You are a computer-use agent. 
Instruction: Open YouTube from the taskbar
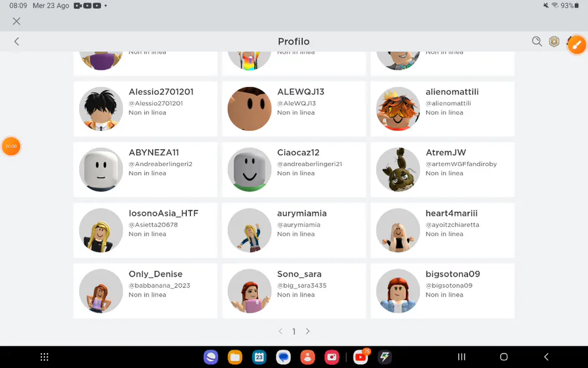pyautogui.click(x=361, y=357)
